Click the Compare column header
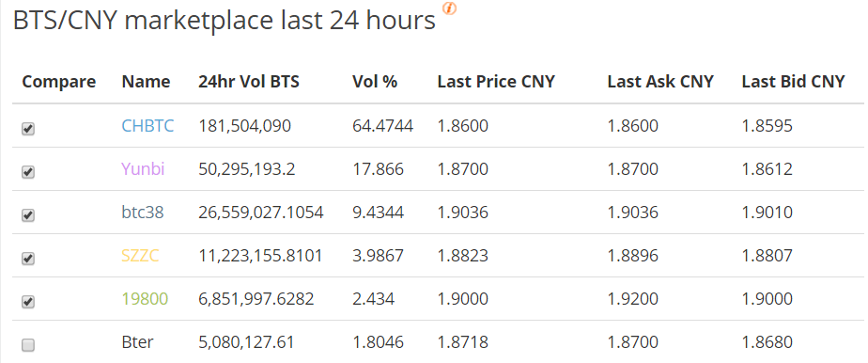This screenshot has width=868, height=363. pos(58,82)
